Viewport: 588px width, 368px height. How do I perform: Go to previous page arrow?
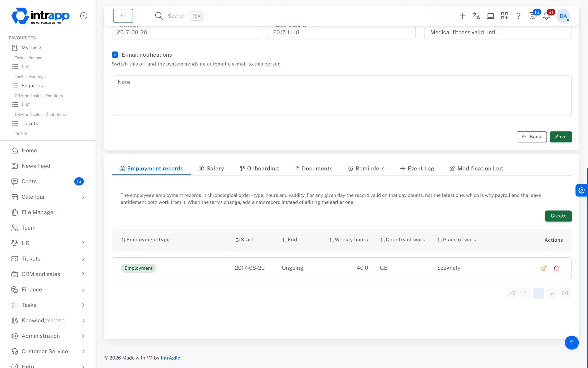525,293
